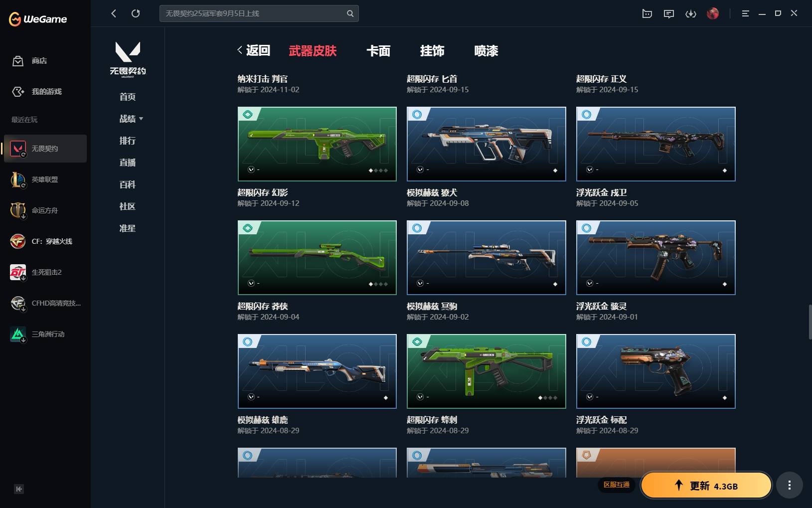Click the tier badge on 浮光跃金 戍卫 card
Image resolution: width=812 pixels, height=508 pixels.
pyautogui.click(x=587, y=114)
